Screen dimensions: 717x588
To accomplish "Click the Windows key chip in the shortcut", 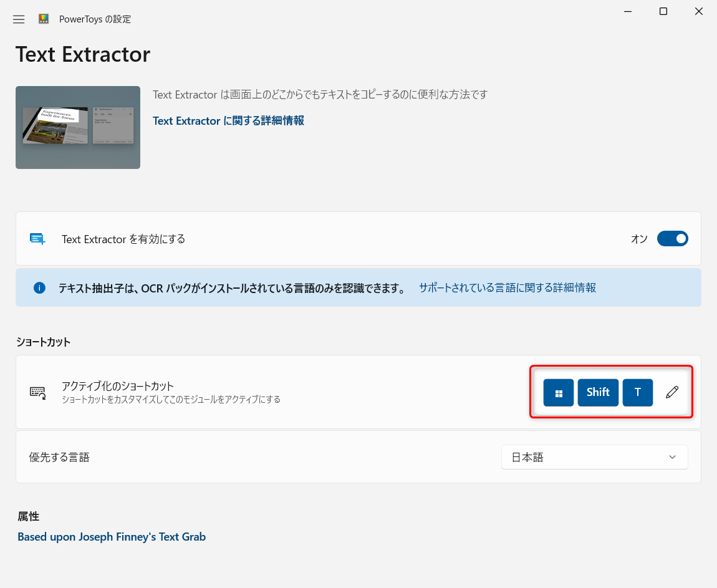I will point(558,392).
